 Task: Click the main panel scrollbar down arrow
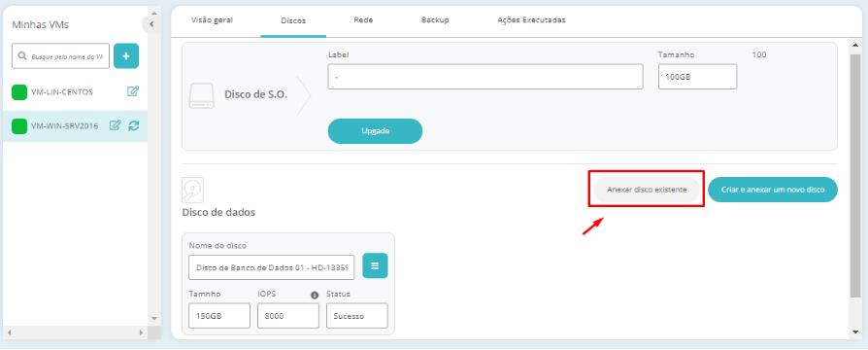point(855,332)
